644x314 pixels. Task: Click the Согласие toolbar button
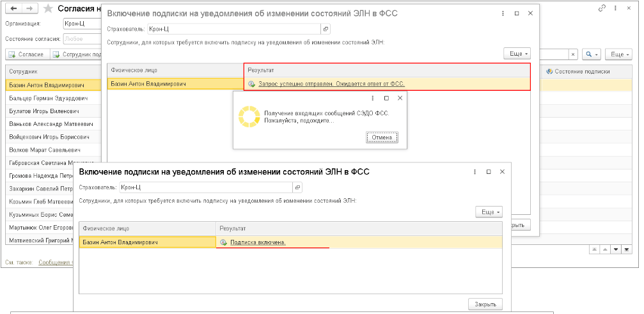(x=26, y=55)
